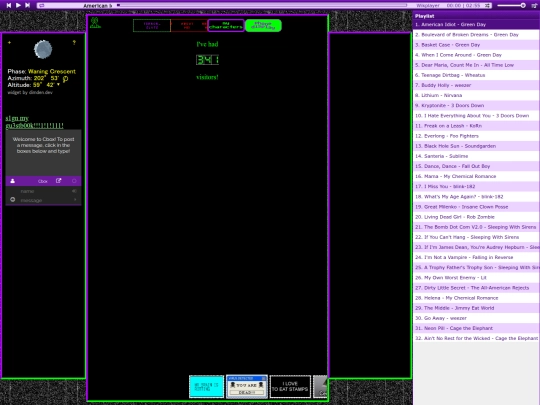The width and height of the screenshot is (540, 405).
Task: Toggle shuffle icon beside the track time
Action: (x=487, y=6)
